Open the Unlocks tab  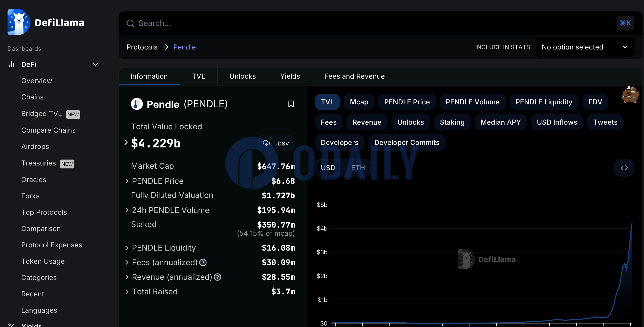coord(242,76)
